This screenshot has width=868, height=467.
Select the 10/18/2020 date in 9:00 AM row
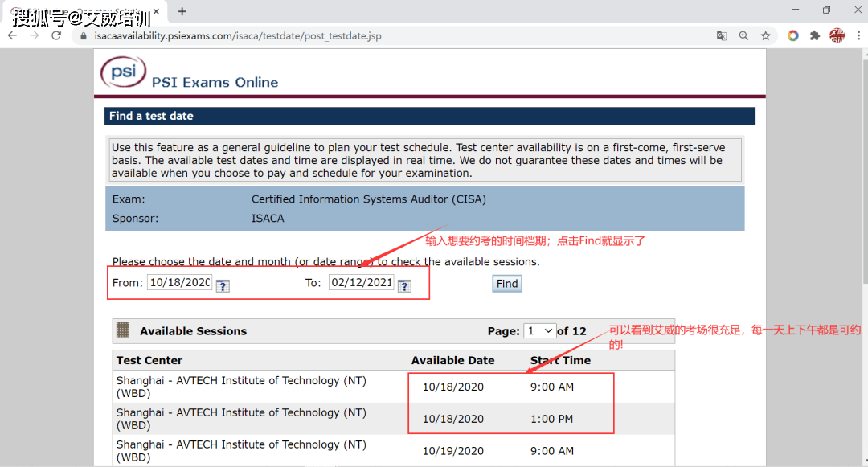click(453, 387)
